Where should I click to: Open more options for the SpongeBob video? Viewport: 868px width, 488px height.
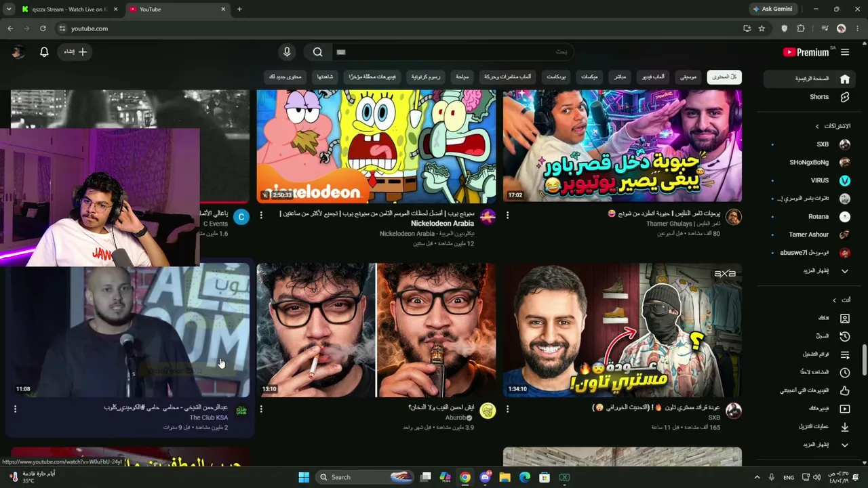(x=261, y=216)
